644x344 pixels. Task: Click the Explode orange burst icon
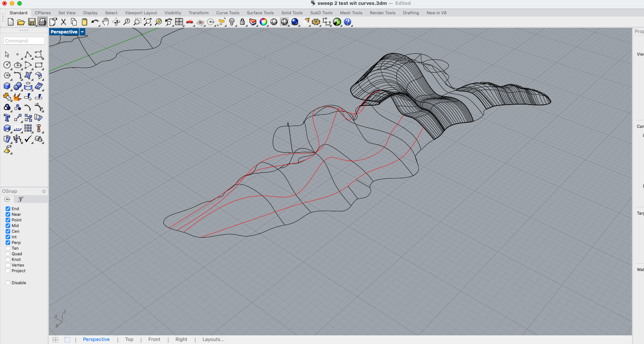(18, 97)
